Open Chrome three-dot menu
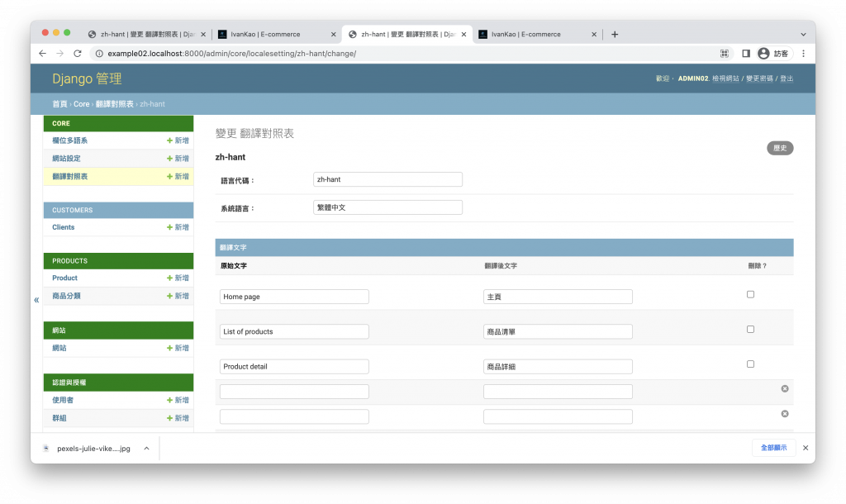This screenshot has height=504, width=846. pyautogui.click(x=803, y=54)
